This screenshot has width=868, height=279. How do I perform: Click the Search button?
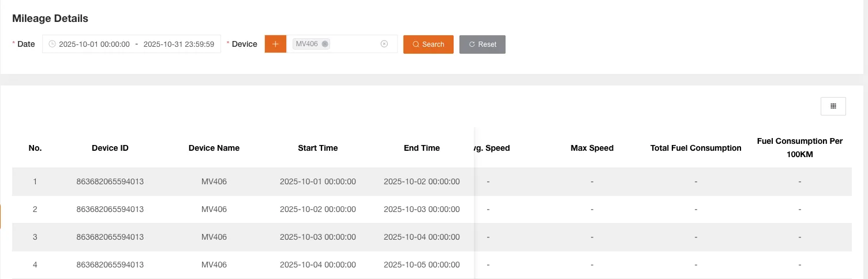[428, 44]
